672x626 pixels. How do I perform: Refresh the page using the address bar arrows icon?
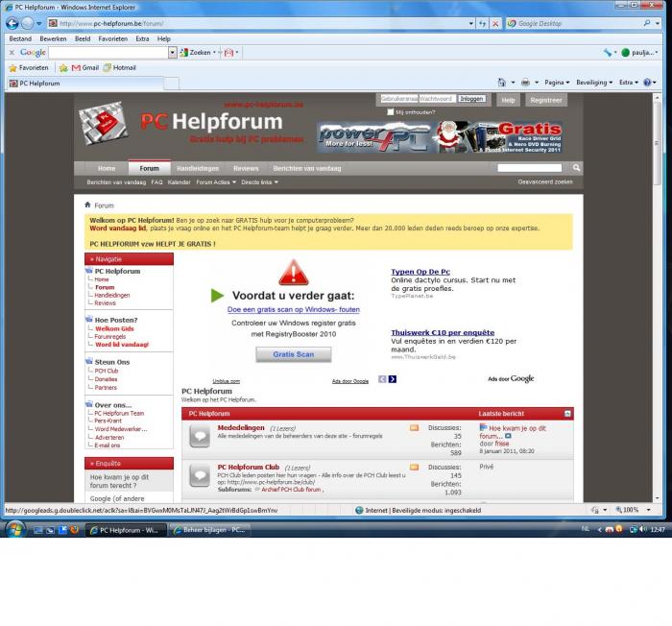pyautogui.click(x=483, y=24)
